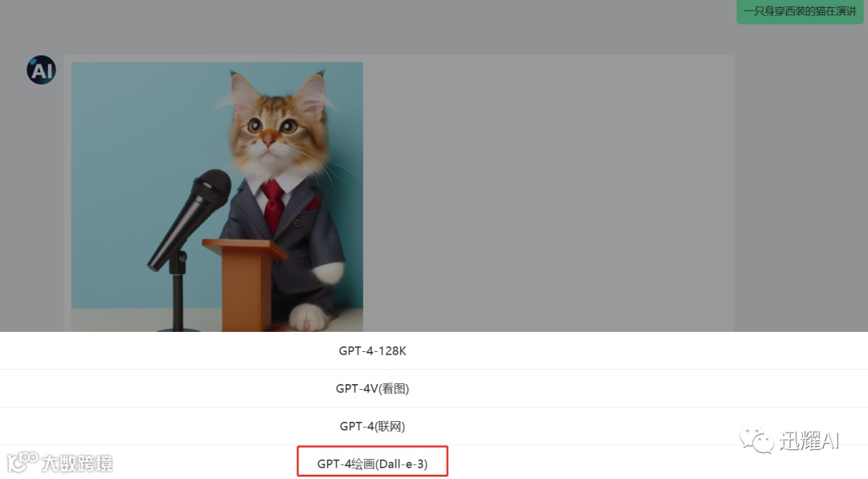Viewport: 868px width, 479px height.
Task: Select the green prompt bubble 一只身穿西装的猫在演讲
Action: [800, 11]
